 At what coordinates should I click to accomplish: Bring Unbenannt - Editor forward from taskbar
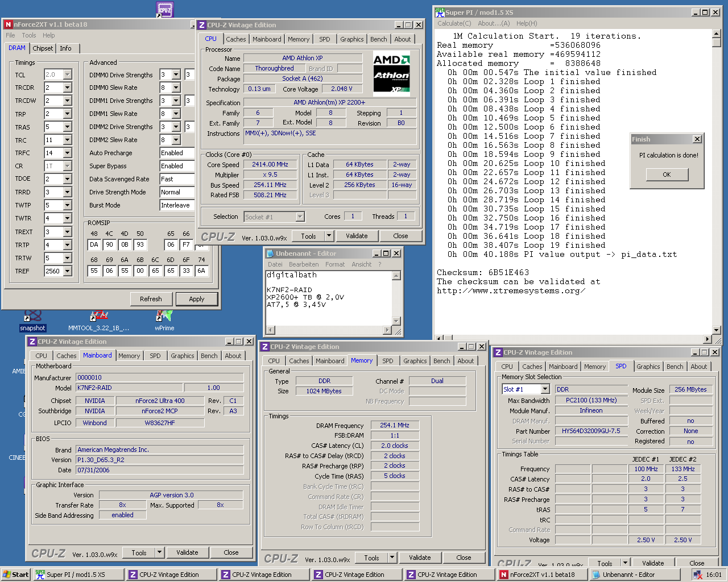pyautogui.click(x=635, y=575)
